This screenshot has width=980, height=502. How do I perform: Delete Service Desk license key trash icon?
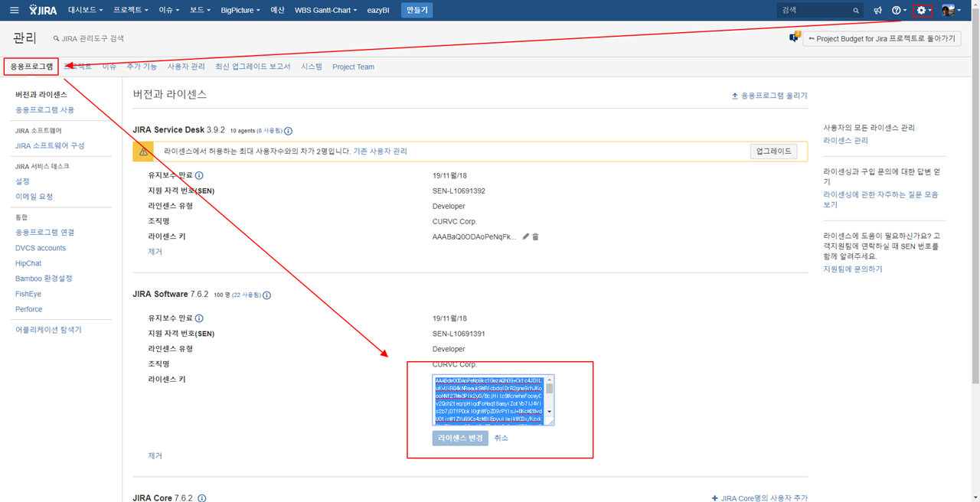tap(536, 236)
